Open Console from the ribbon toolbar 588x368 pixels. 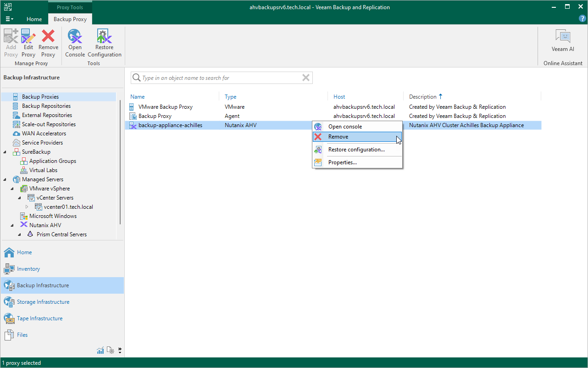click(75, 43)
